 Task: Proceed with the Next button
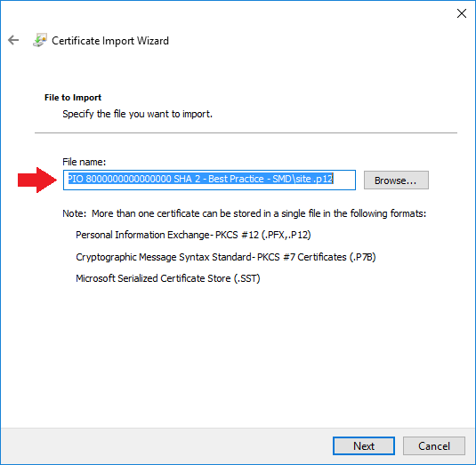pyautogui.click(x=363, y=445)
